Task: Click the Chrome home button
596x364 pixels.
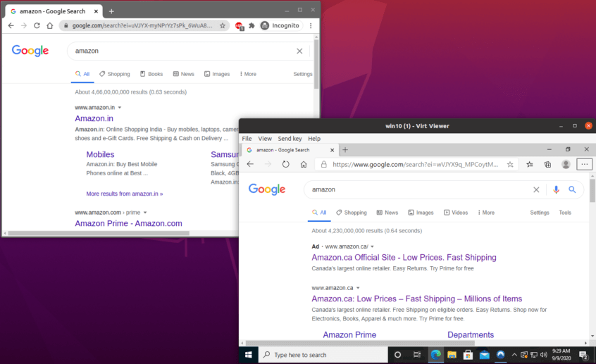Action: [x=49, y=25]
